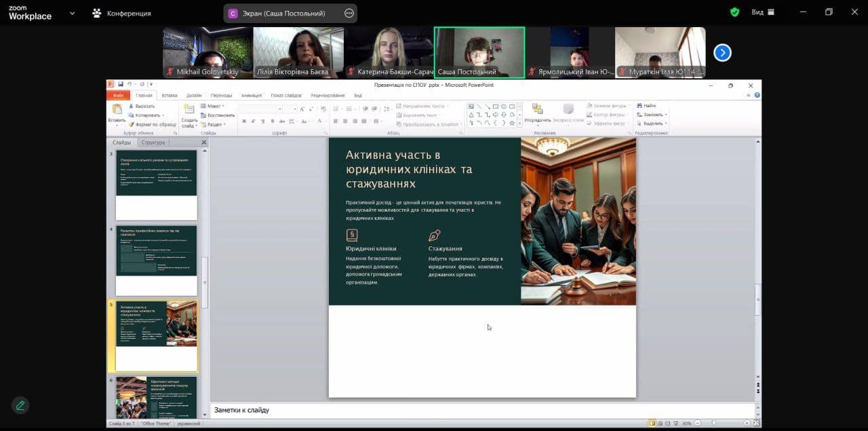The image size is (868, 431).
Task: Open the Insert (Вставка) ribbon tab
Action: coord(170,96)
